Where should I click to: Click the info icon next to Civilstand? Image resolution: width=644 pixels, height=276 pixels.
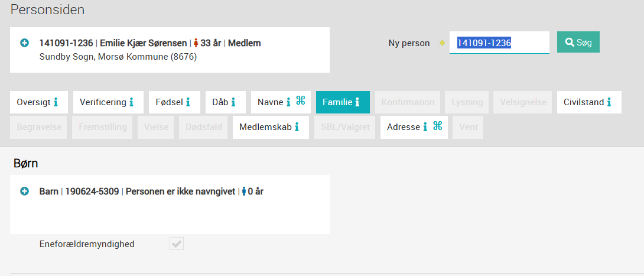click(609, 102)
